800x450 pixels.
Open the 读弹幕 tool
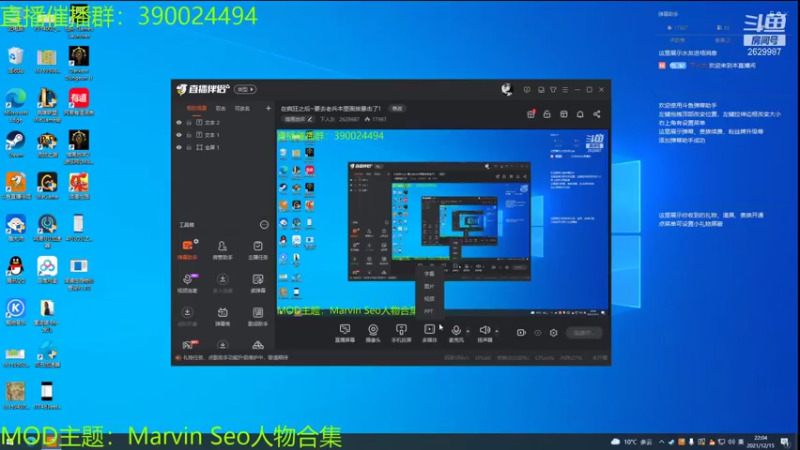point(258,283)
